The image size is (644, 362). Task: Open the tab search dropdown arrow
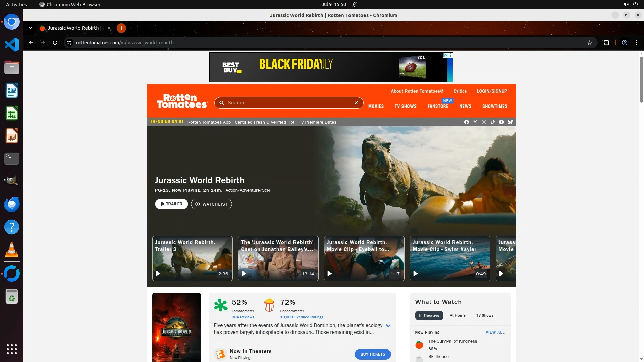tap(30, 28)
